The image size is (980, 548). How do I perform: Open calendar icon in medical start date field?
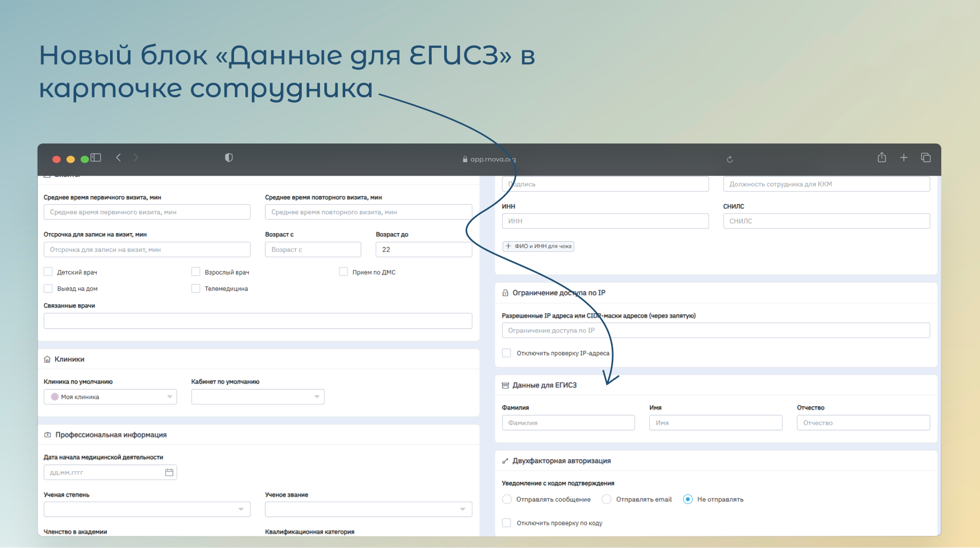tap(169, 472)
